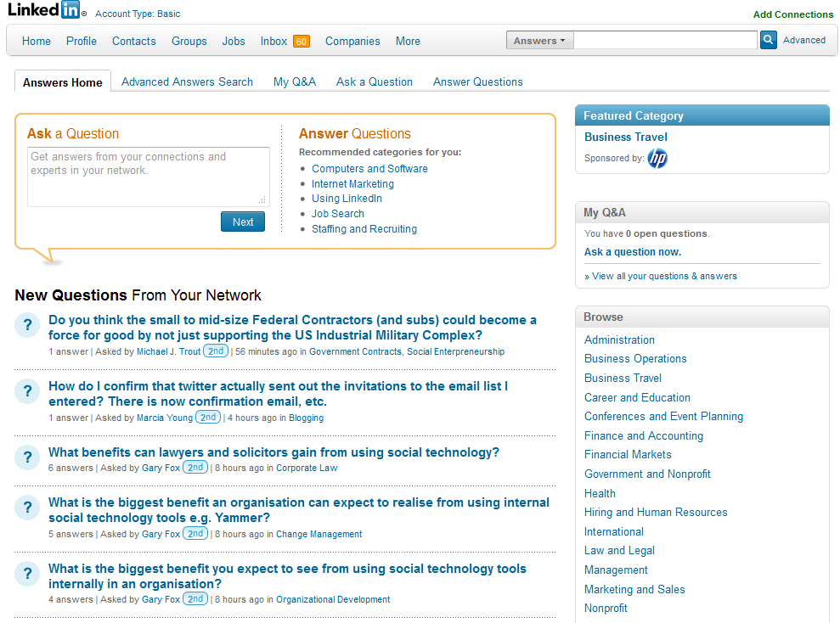Open Companies in the navigation bar

352,42
